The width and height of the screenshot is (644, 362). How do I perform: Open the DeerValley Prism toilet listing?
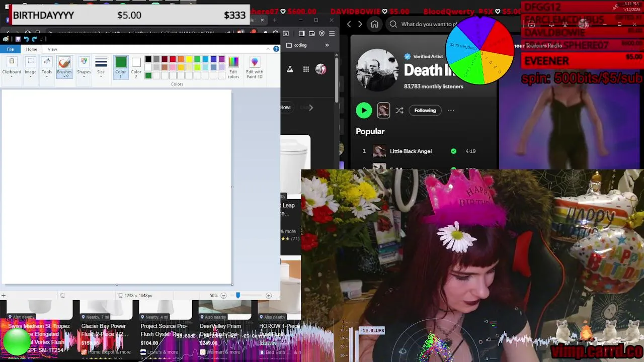pos(220,330)
